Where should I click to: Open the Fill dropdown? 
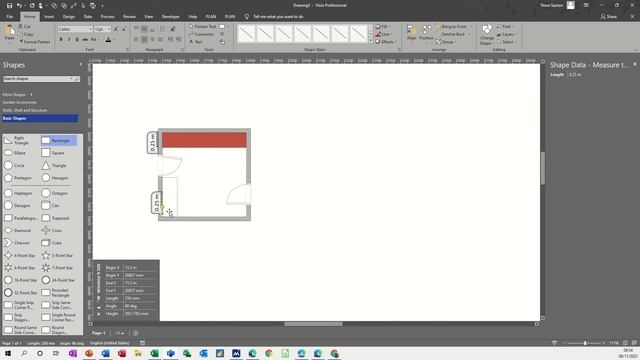382,27
